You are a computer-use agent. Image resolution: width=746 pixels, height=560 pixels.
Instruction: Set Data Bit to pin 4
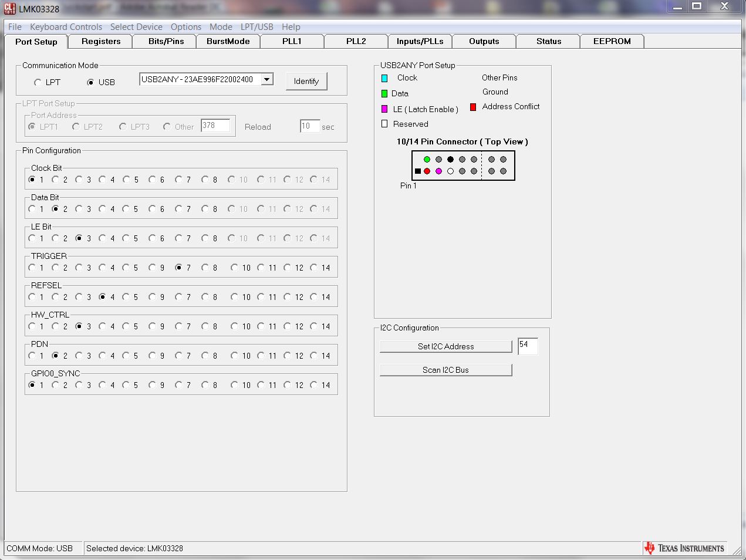102,209
